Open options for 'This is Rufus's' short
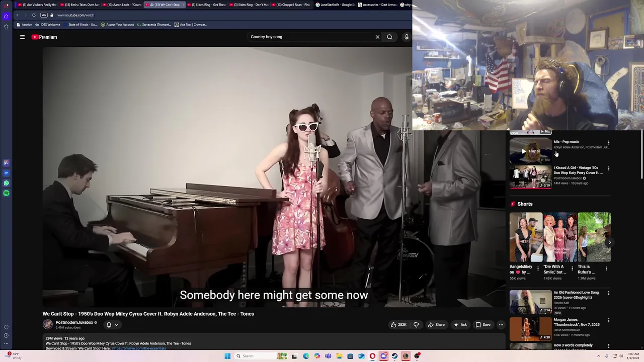This screenshot has width=644, height=362. (x=606, y=268)
